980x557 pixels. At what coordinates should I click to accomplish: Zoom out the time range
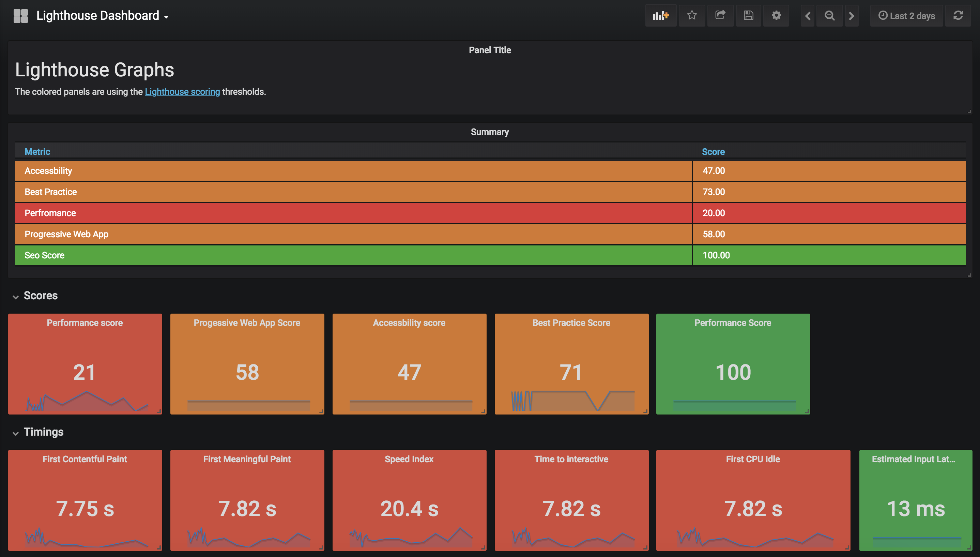pos(829,16)
